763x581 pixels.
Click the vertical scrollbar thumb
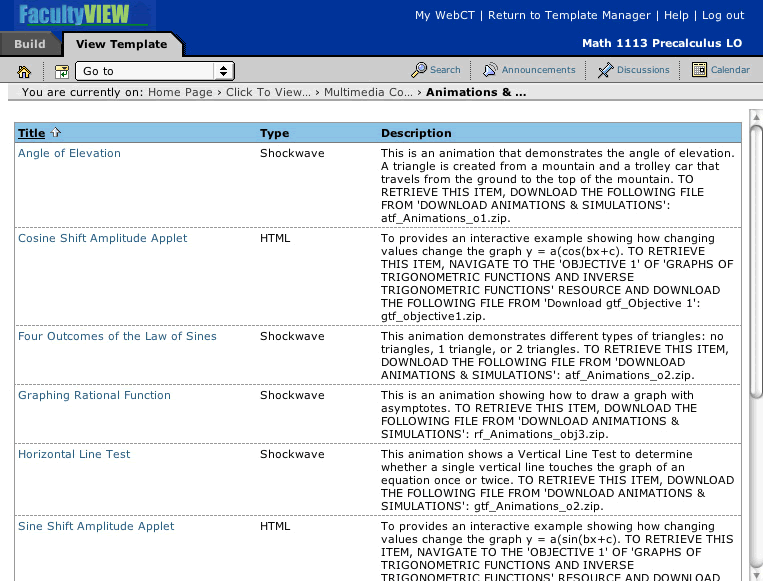[x=756, y=262]
